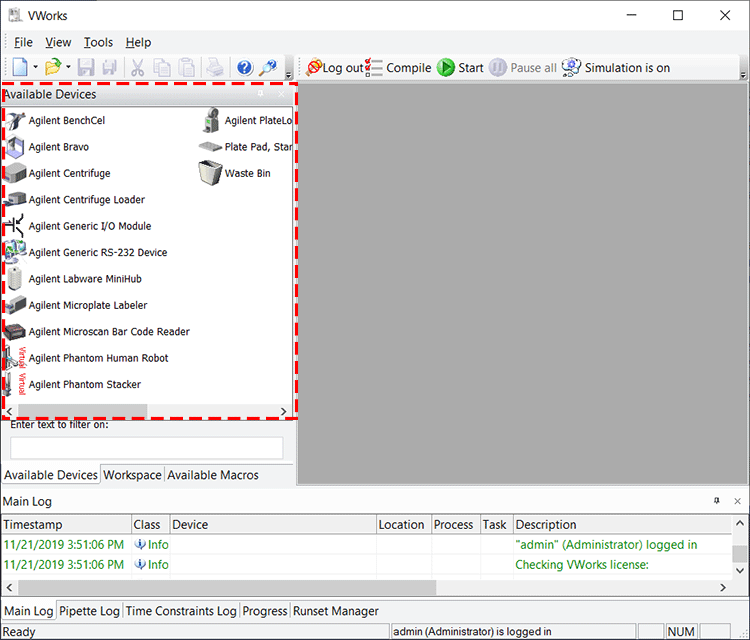This screenshot has width=750, height=640.
Task: Open the dropdown arrow next to New file
Action: (x=35, y=67)
